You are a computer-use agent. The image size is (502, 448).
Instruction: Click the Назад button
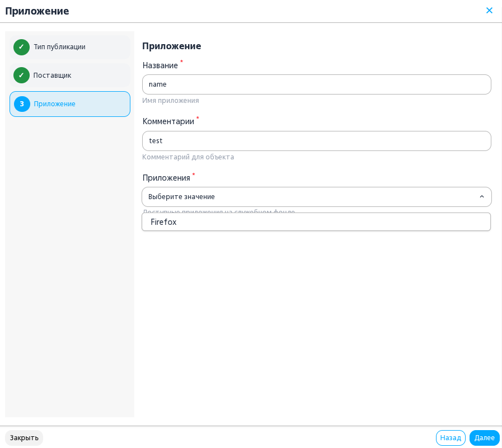pyautogui.click(x=451, y=438)
